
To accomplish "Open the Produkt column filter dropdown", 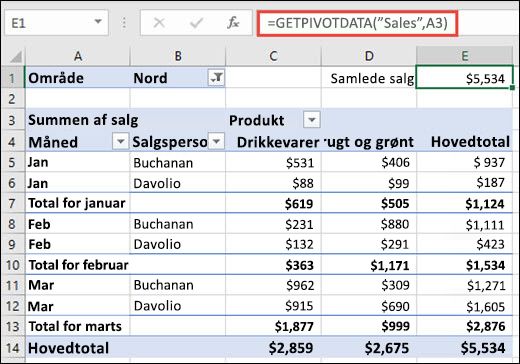I will pos(312,120).
